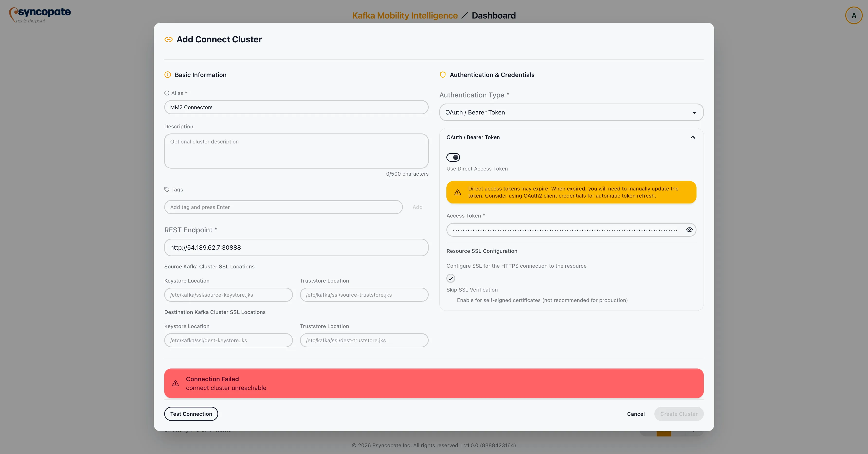Screen dimensions: 868x454
Task: Focus the Description text area
Action: tap(296, 151)
